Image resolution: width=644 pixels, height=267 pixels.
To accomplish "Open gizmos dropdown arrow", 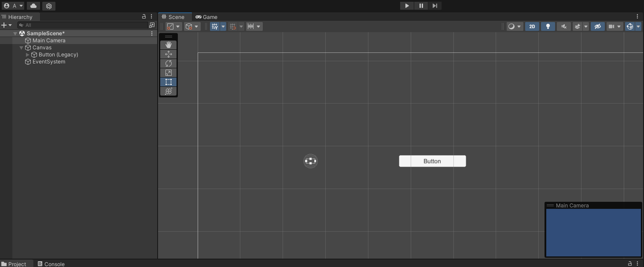I will [x=638, y=26].
